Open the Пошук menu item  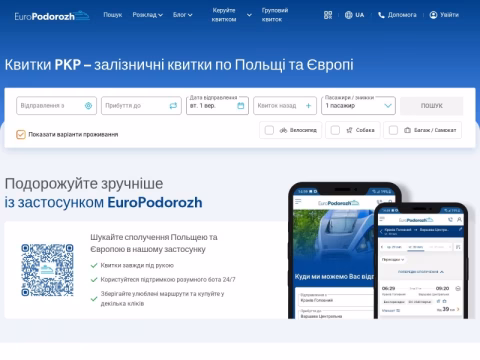pyautogui.click(x=113, y=15)
